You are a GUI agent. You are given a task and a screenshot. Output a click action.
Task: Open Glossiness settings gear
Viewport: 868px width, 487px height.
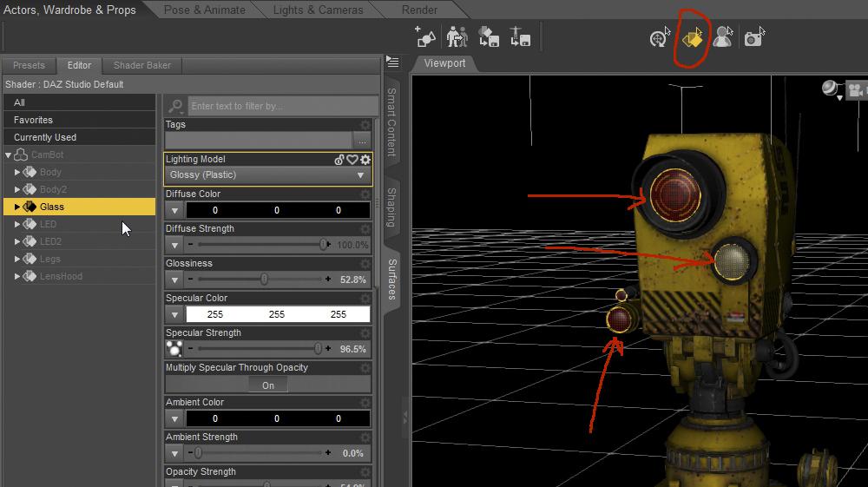pyautogui.click(x=365, y=264)
